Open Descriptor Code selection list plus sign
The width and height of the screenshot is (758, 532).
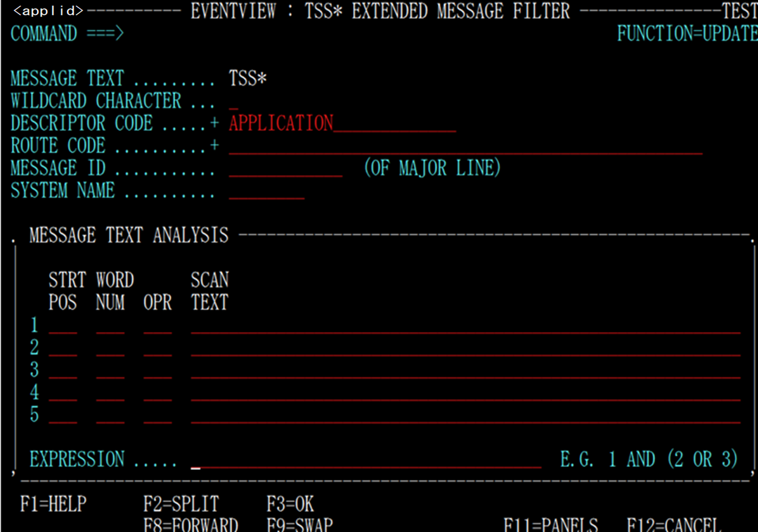pyautogui.click(x=215, y=123)
